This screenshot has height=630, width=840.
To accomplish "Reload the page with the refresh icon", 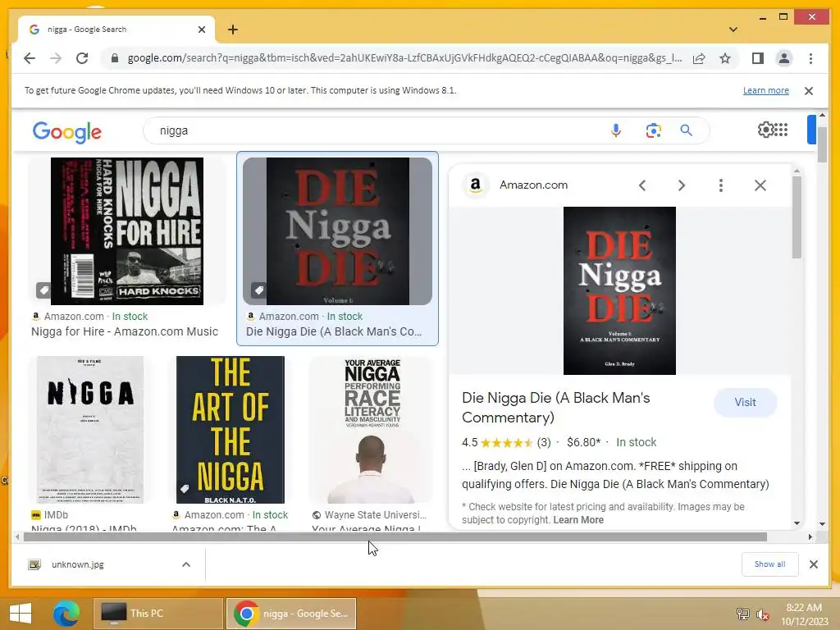I will pos(82,58).
